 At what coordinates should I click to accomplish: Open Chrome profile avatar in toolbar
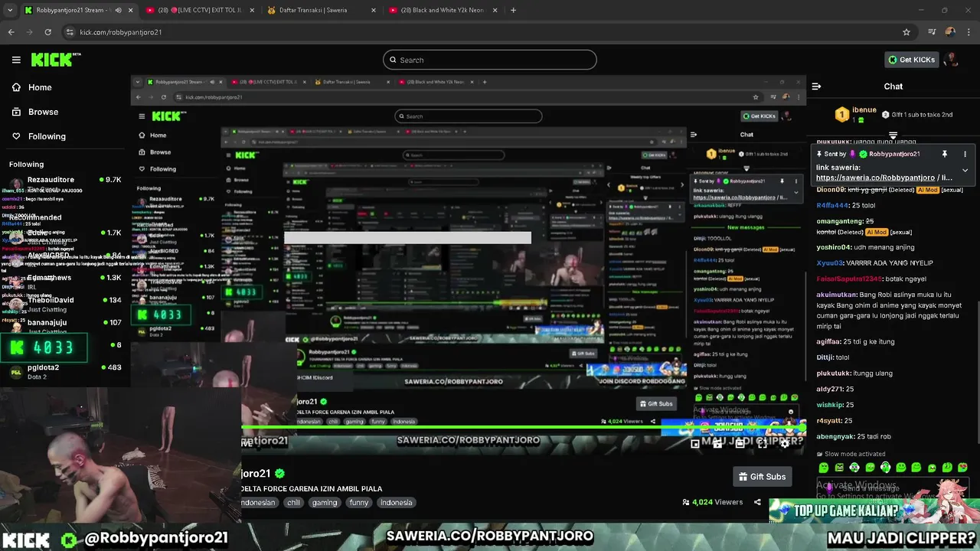(950, 32)
